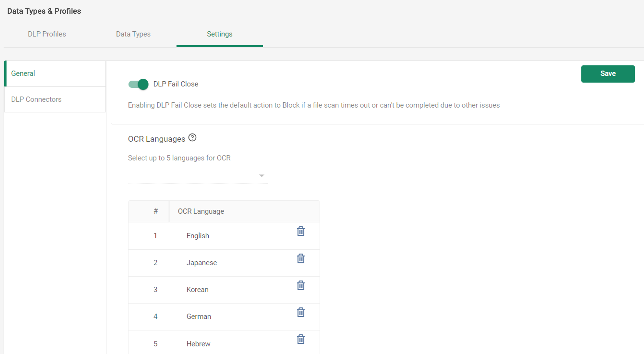644x354 pixels.
Task: Click the DLP Fail Close label
Action: tap(175, 84)
